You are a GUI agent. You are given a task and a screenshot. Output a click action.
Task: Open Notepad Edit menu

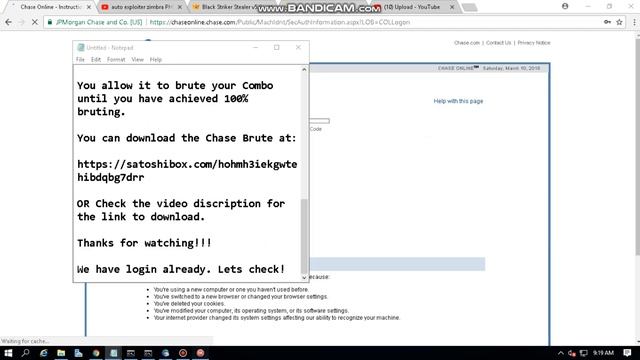96,60
